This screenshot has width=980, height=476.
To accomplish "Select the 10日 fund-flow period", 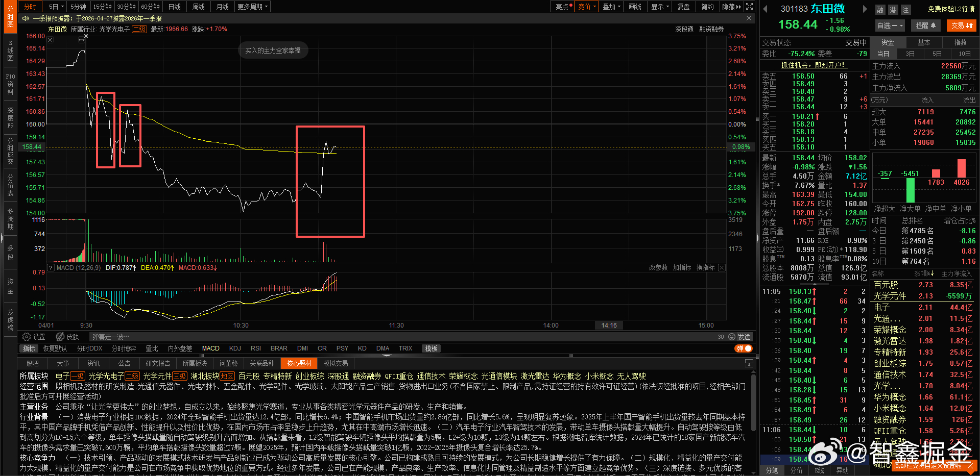I will tap(965, 54).
